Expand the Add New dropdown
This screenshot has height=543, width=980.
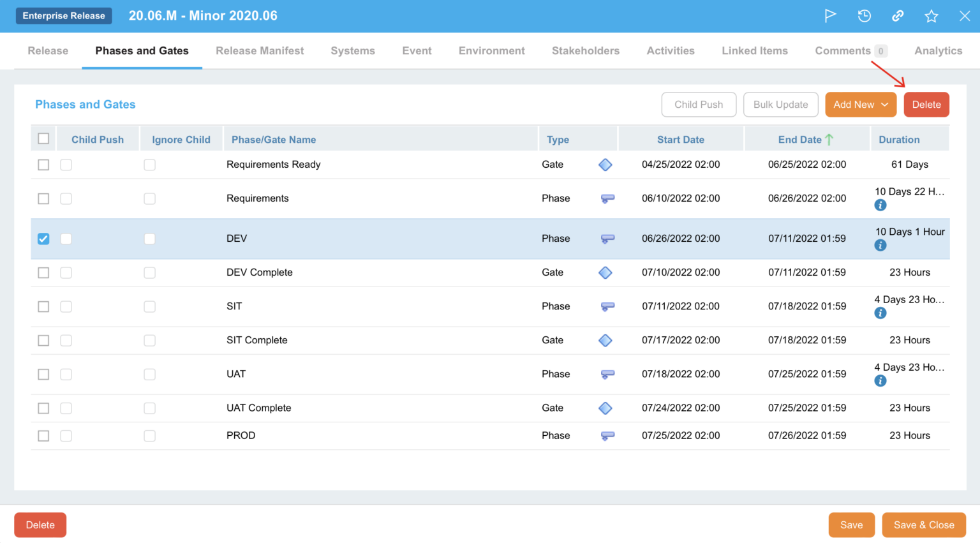[x=860, y=105]
